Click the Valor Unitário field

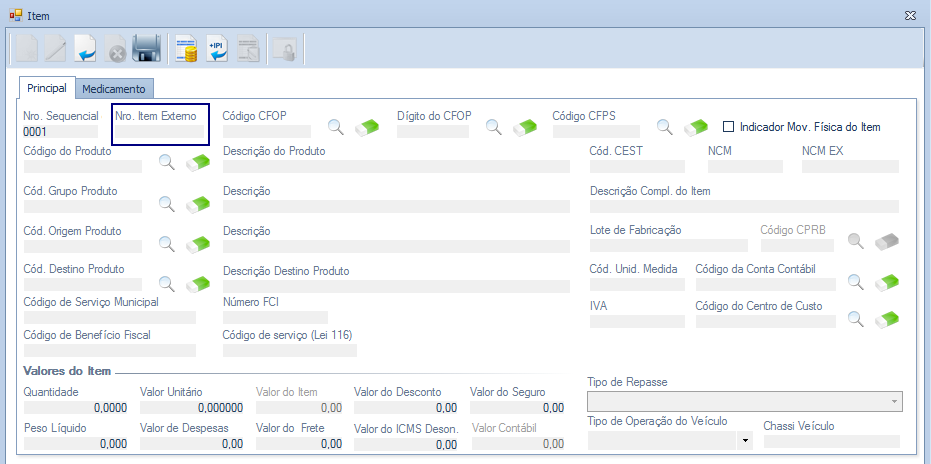[192, 408]
